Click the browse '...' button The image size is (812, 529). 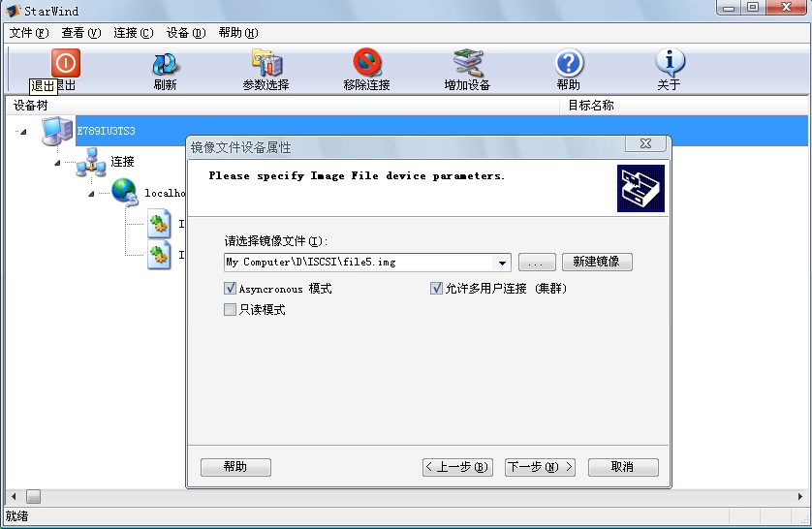pyautogui.click(x=537, y=262)
